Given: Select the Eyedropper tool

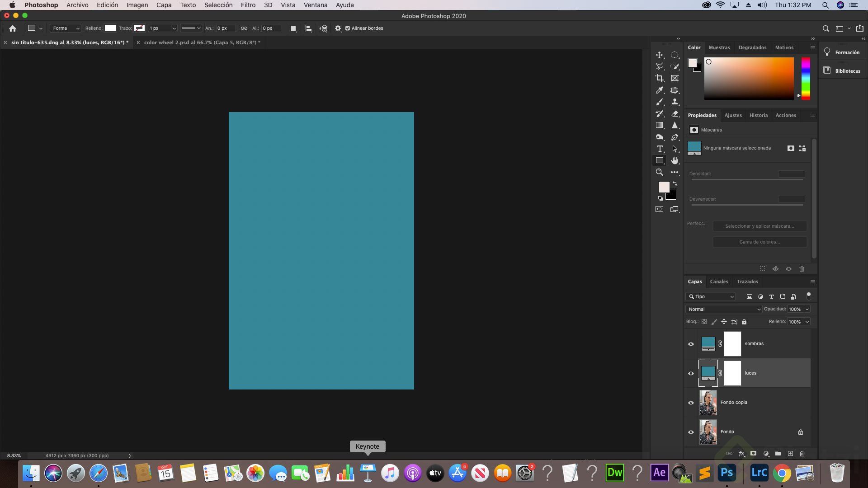Looking at the screenshot, I should [660, 90].
